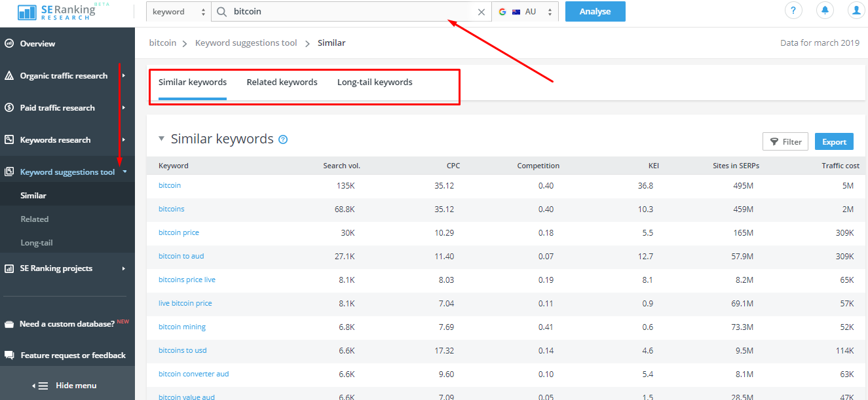868x400 pixels.
Task: Click bitcoin in the breadcrumb
Action: click(x=162, y=43)
